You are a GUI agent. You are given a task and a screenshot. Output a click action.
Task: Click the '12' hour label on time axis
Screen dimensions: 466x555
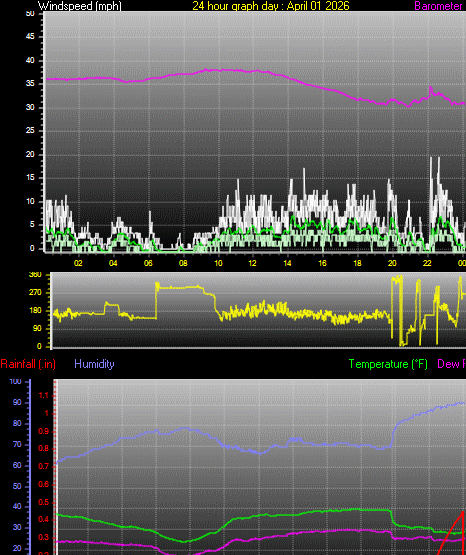[x=252, y=263]
